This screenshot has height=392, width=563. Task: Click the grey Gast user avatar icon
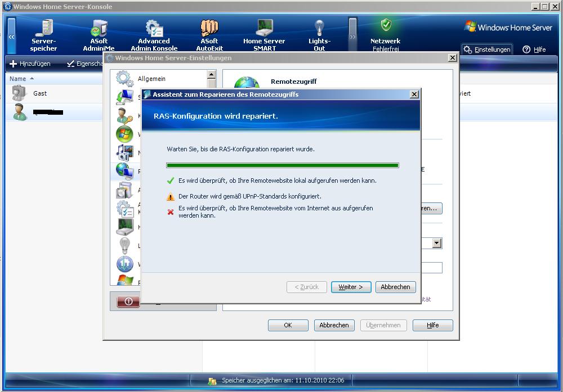pos(19,93)
